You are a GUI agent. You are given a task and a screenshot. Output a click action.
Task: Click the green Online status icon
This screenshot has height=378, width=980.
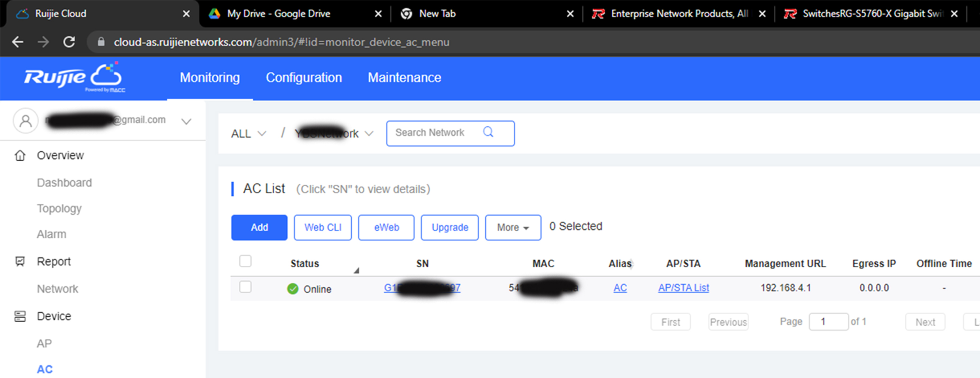[293, 289]
